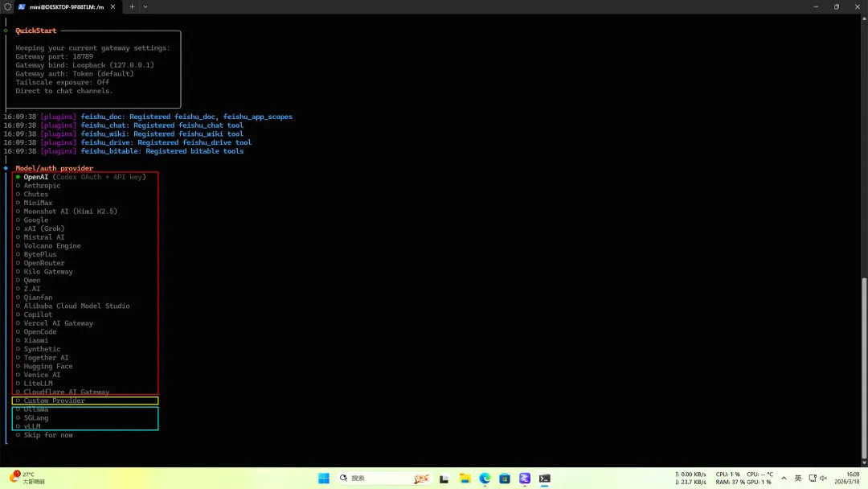Launch Microsoft Edge from taskbar
Viewport: 868px width, 489px height.
click(x=485, y=479)
